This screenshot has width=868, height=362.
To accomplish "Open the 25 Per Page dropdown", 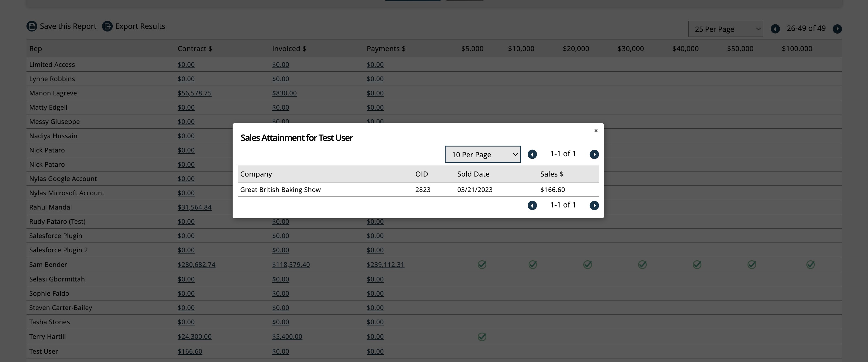I will tap(726, 29).
